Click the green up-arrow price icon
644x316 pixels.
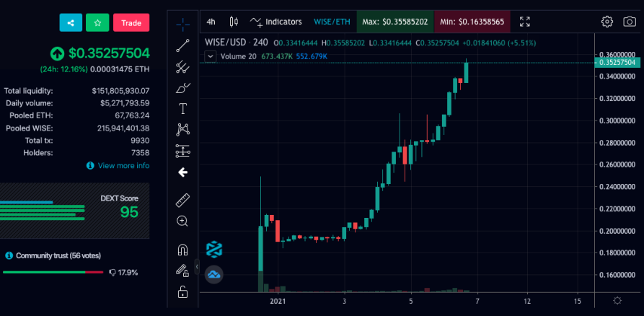click(57, 53)
